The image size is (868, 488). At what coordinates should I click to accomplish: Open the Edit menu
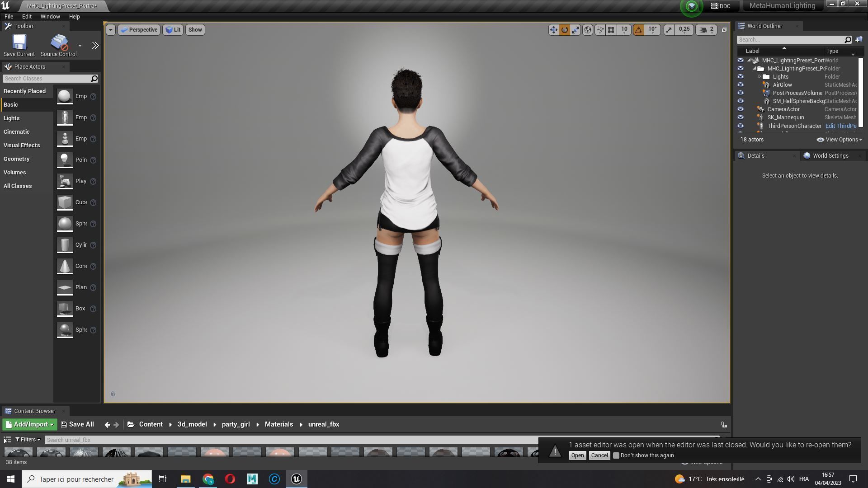point(27,16)
